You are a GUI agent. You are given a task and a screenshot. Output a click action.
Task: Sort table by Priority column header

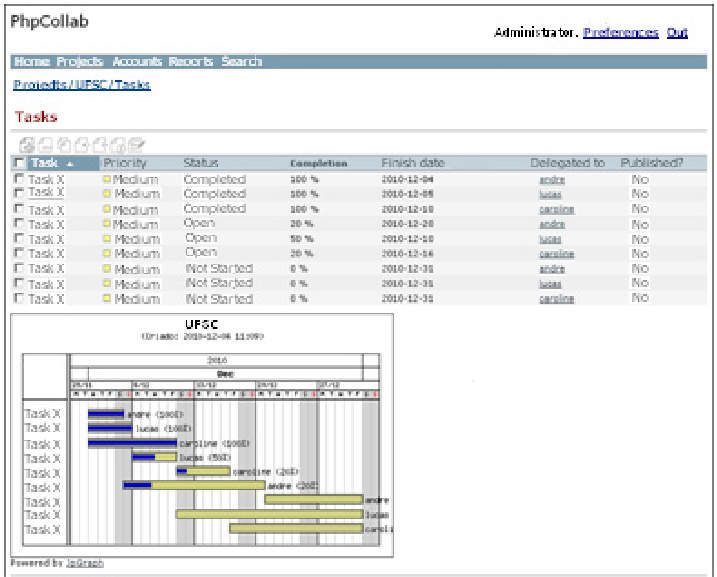[x=125, y=163]
